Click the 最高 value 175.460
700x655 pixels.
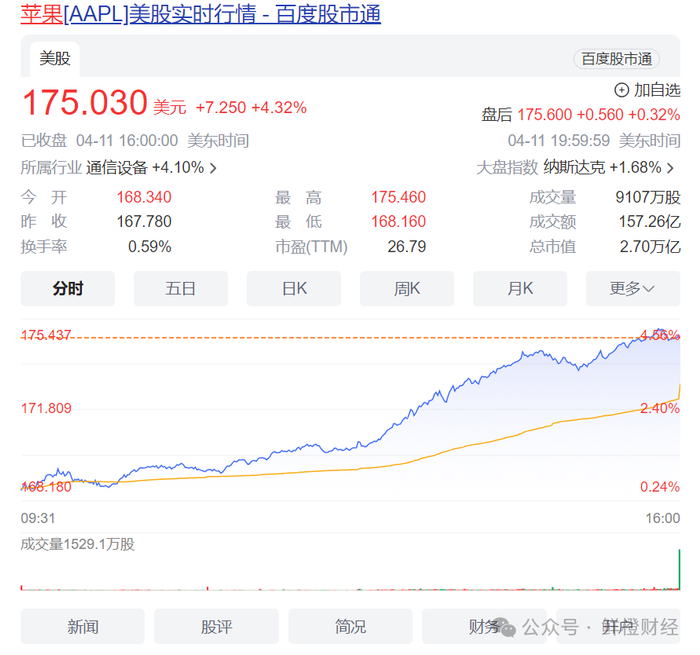(x=399, y=197)
